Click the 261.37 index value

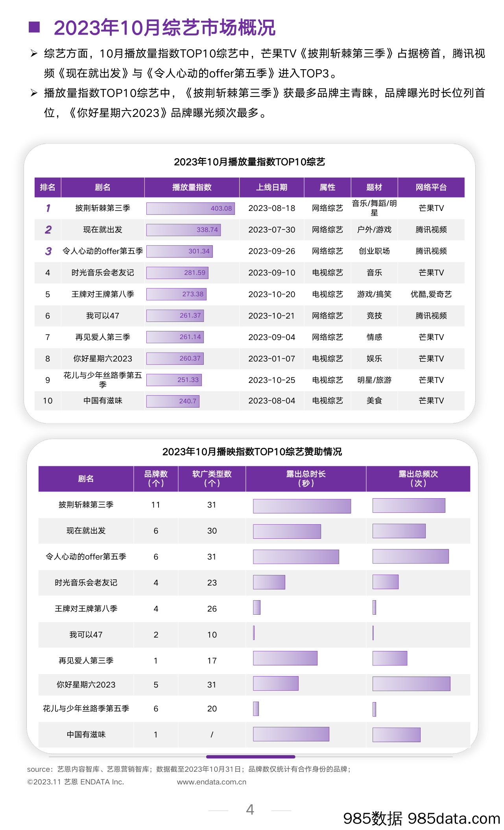pyautogui.click(x=190, y=316)
